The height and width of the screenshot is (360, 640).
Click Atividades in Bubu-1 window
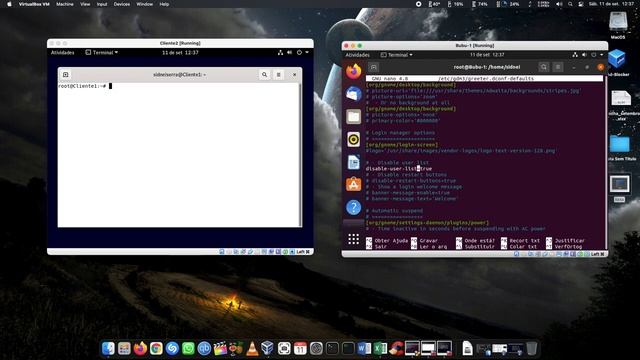pyautogui.click(x=358, y=55)
